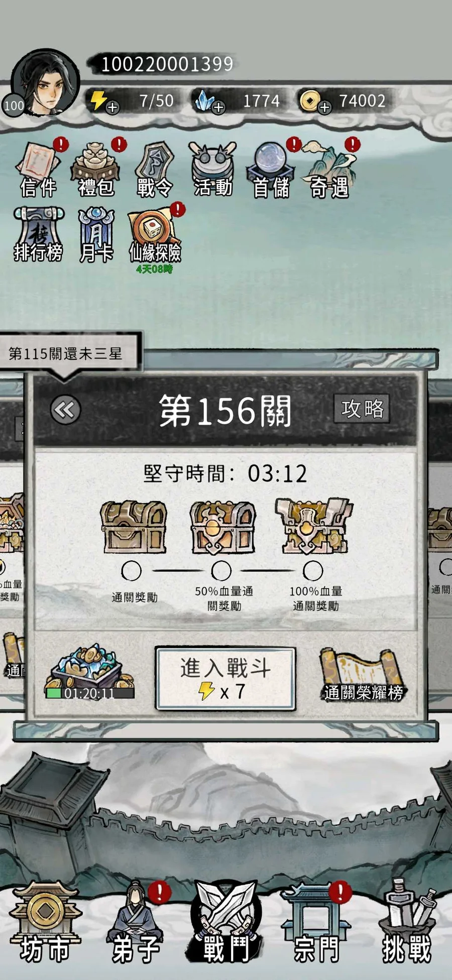Go back with the double-chevron arrow

(x=65, y=410)
